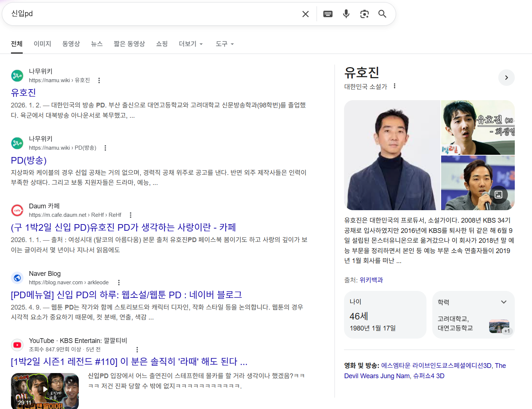Open the 도구 tools dropdown
This screenshot has height=409, width=532.
click(x=225, y=44)
